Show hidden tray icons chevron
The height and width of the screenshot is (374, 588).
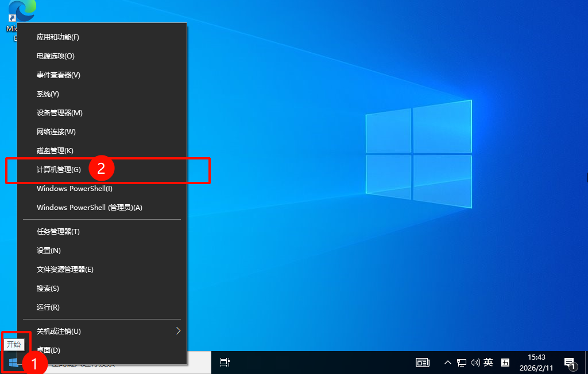(x=448, y=363)
